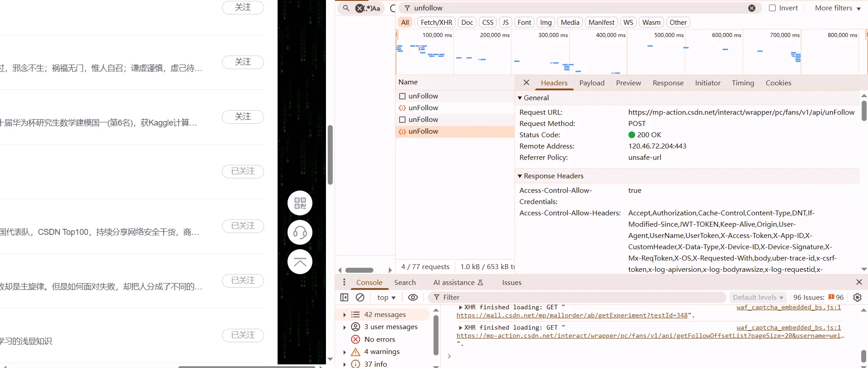
Task: Open customer service headset button
Action: (x=300, y=233)
